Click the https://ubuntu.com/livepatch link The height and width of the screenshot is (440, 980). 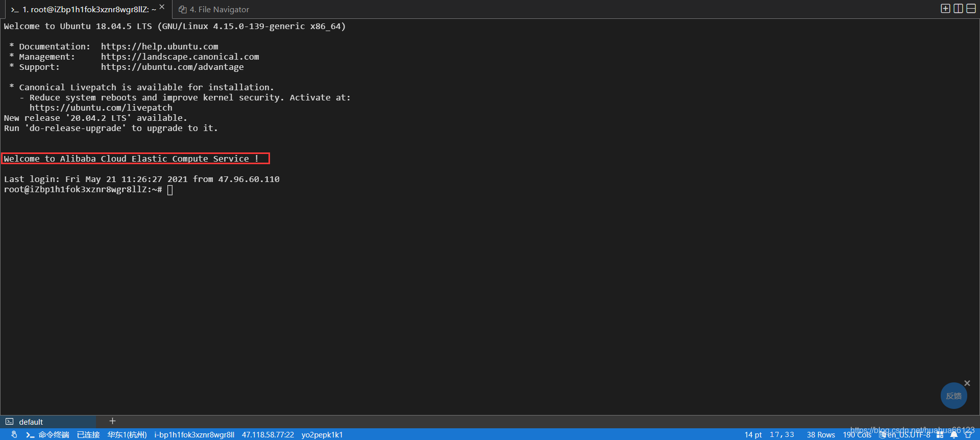click(101, 108)
